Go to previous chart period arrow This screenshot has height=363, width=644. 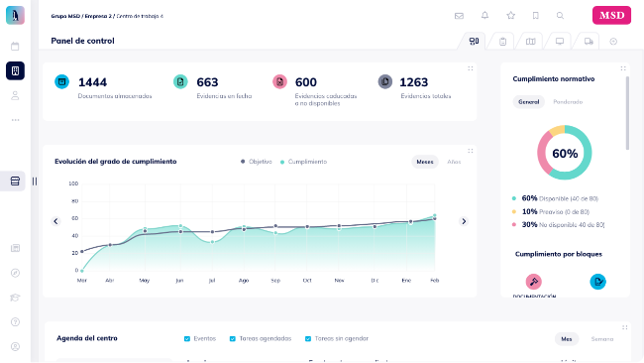pyautogui.click(x=55, y=221)
